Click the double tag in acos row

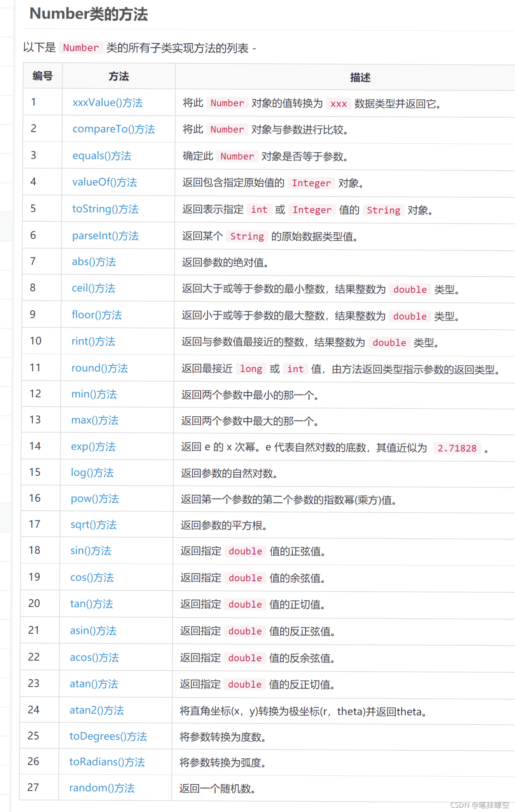coord(245,658)
